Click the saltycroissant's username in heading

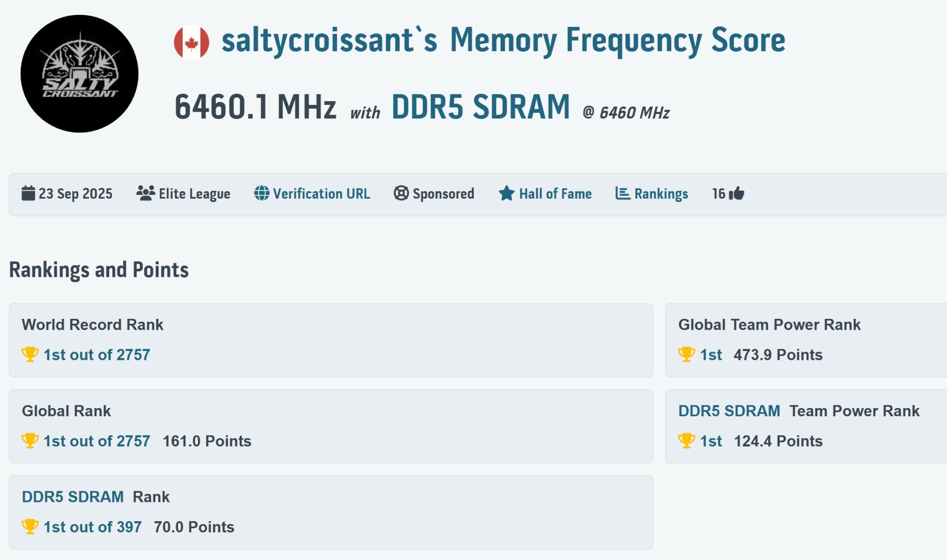point(329,41)
